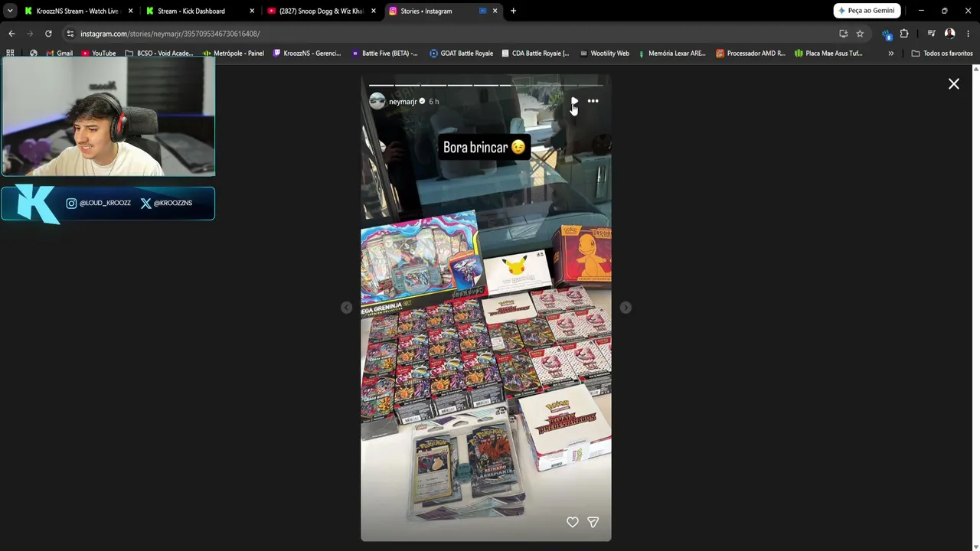Install app icon in address bar

tap(844, 34)
